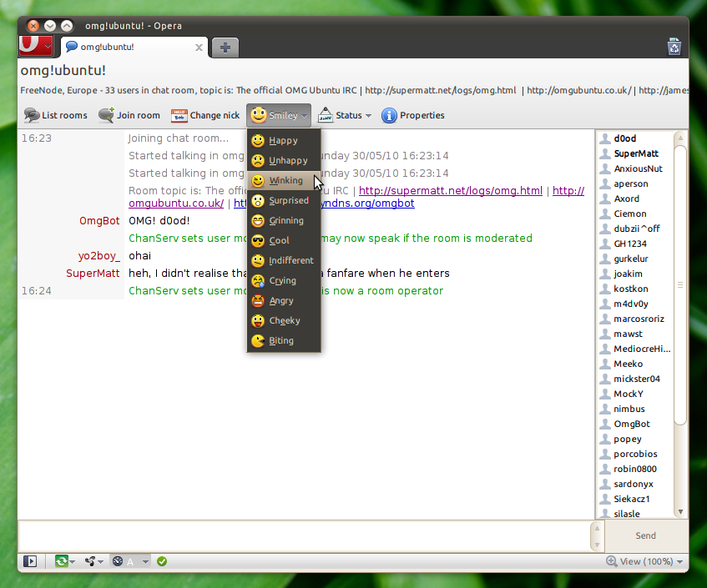Insert the Grinning smiley
707x588 pixels.
(284, 220)
